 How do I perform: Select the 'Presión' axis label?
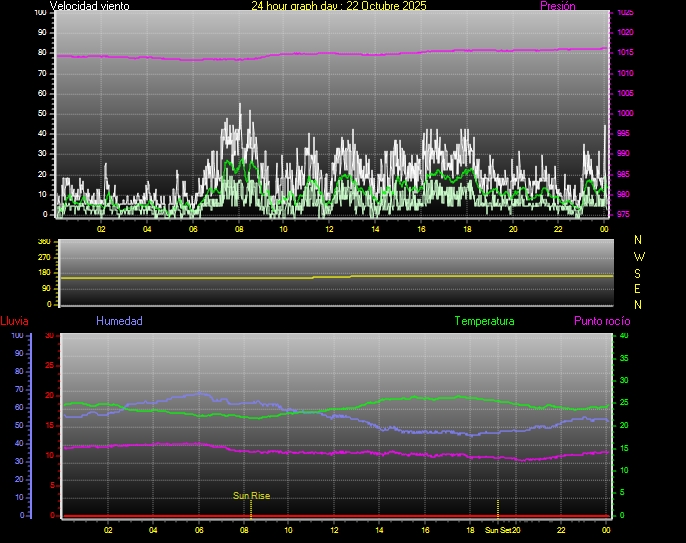(557, 6)
